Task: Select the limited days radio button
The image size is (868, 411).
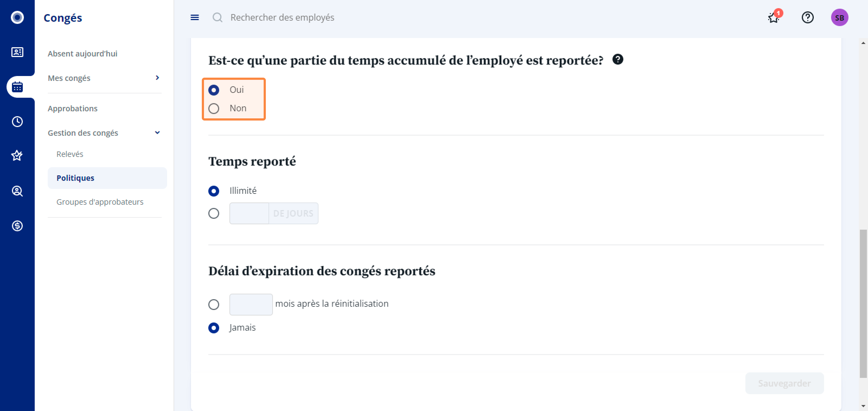Action: click(x=214, y=213)
